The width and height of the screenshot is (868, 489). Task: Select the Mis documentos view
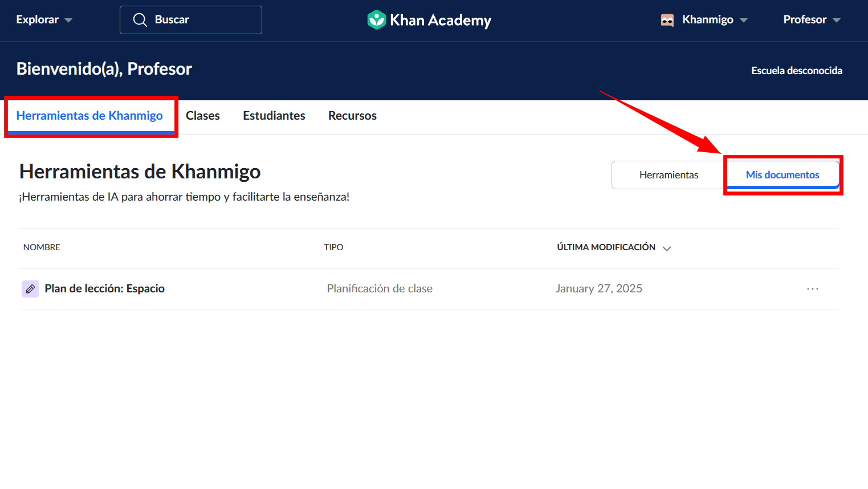[783, 175]
